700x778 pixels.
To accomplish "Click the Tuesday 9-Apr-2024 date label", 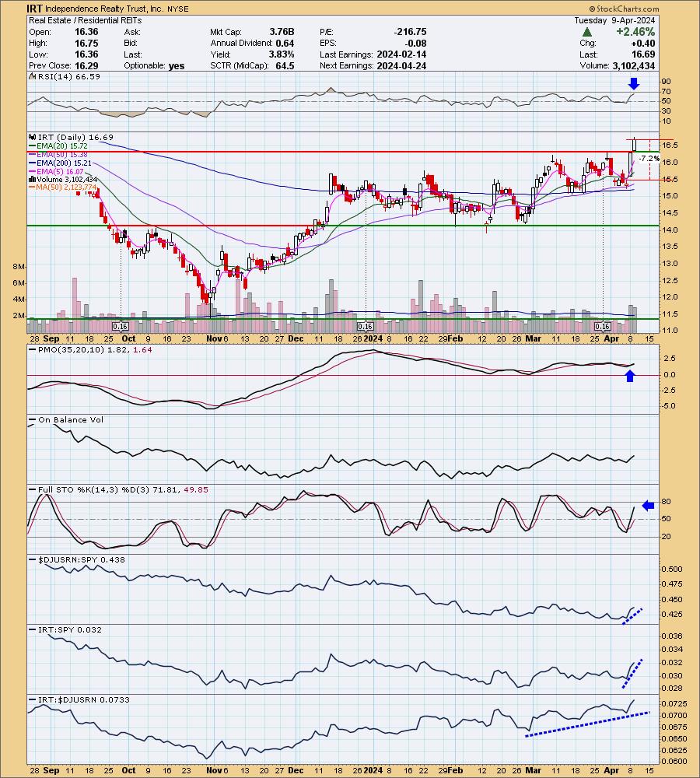I will coord(614,20).
